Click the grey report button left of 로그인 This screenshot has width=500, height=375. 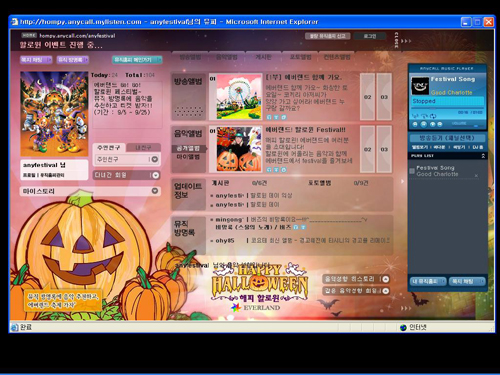click(327, 36)
